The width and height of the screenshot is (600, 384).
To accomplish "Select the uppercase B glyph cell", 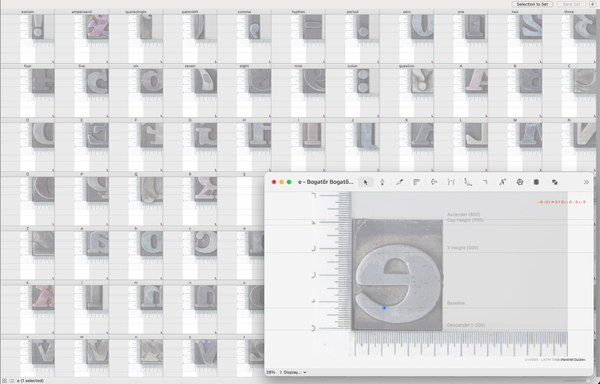I will (515, 91).
